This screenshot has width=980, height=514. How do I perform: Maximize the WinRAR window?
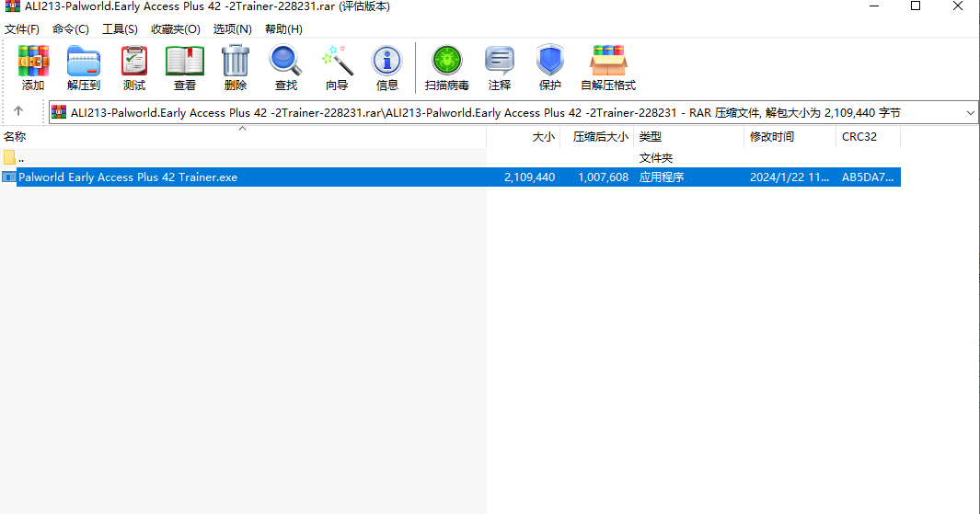(916, 6)
